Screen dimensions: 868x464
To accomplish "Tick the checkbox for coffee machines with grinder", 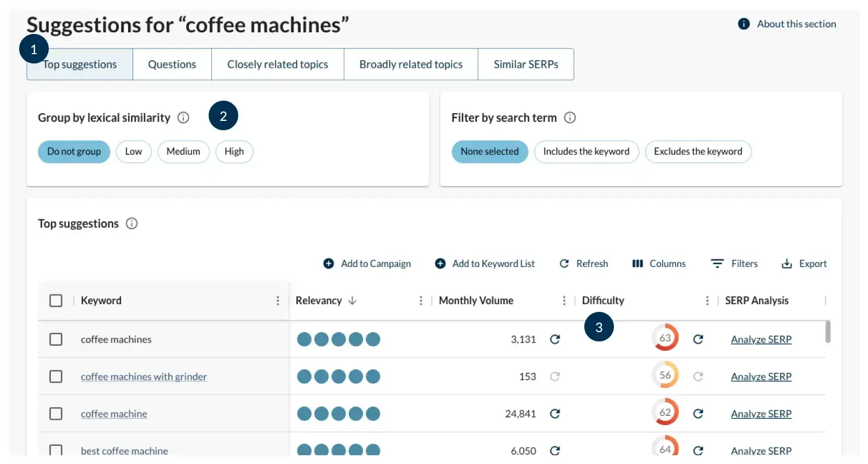I will click(x=56, y=376).
